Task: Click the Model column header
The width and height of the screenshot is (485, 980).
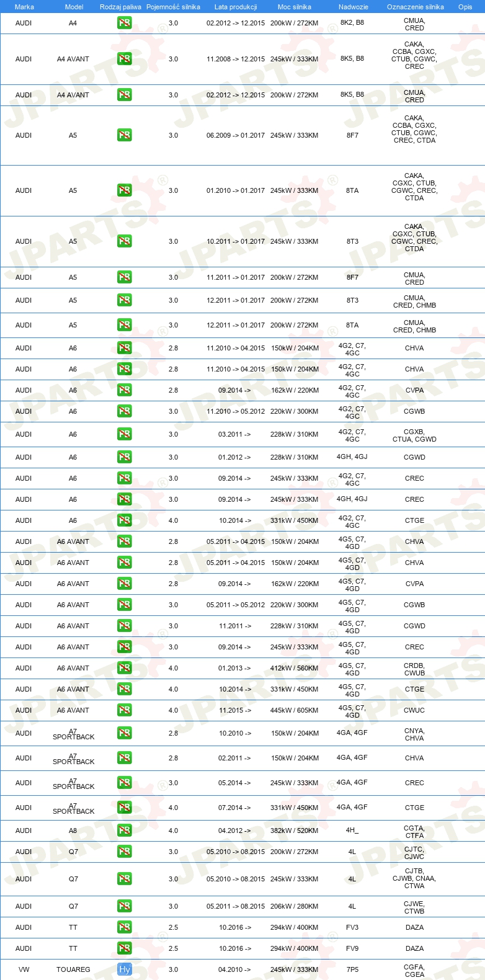Action: pyautogui.click(x=74, y=7)
